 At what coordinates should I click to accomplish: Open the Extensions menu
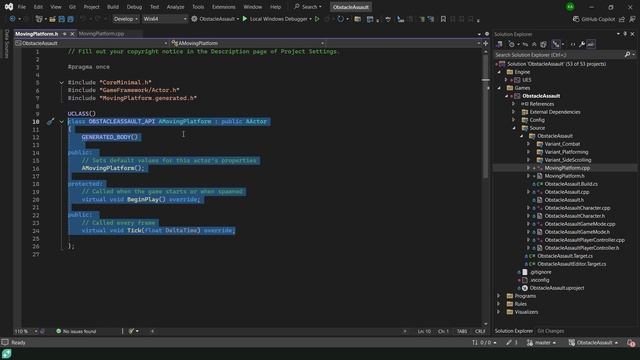223,7
